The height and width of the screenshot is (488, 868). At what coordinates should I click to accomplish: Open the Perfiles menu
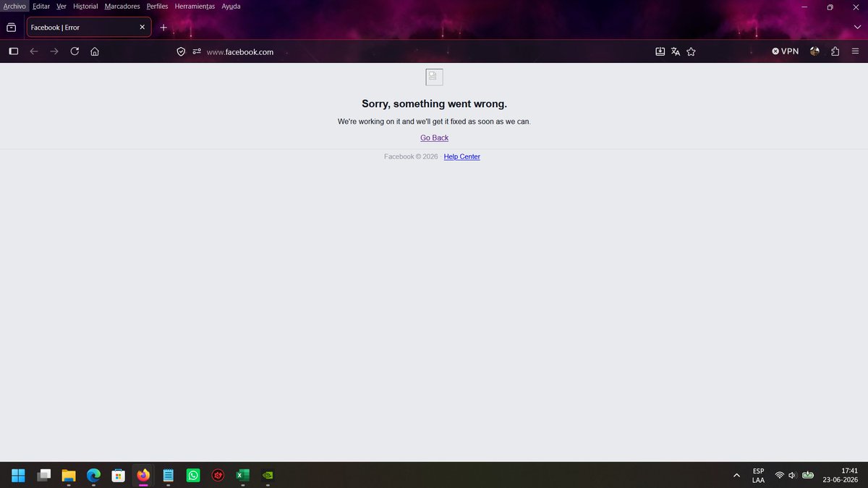[x=157, y=7]
